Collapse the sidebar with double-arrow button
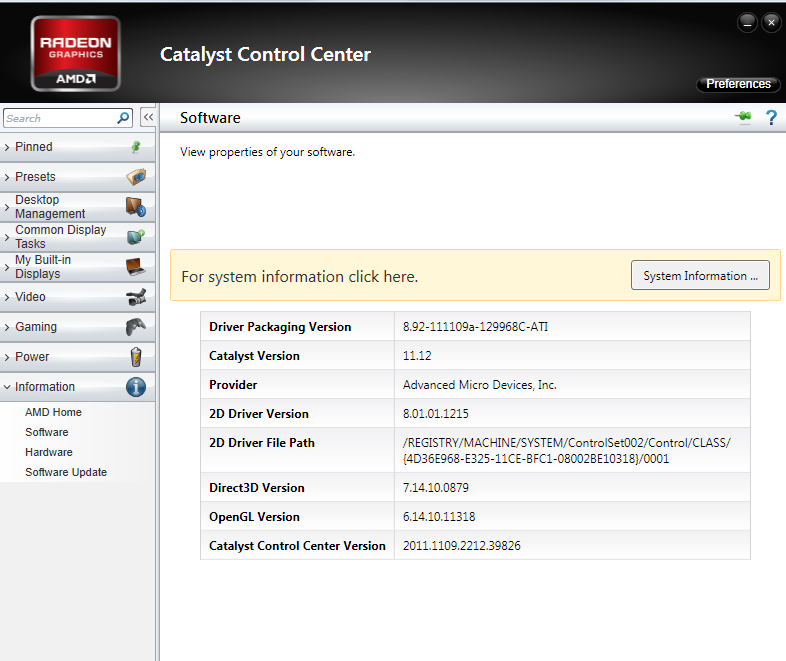The height and width of the screenshot is (661, 786). 148,117
